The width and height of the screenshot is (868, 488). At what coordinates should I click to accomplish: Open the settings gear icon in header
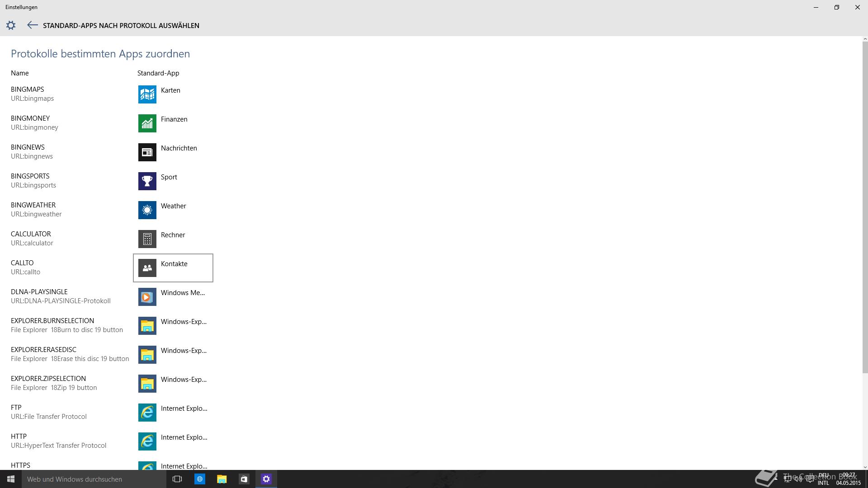pos(11,25)
